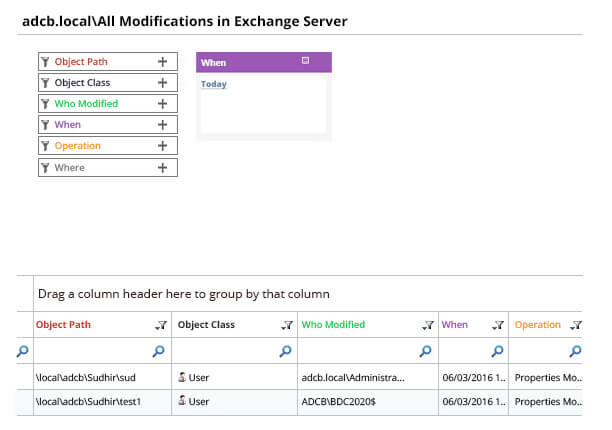Screen dimensions: 612x430
Task: Sort by the When column header
Action: pyautogui.click(x=454, y=325)
